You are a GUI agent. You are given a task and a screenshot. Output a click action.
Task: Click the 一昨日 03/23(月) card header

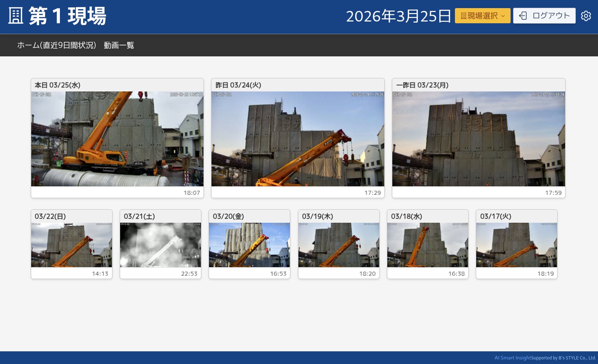479,85
